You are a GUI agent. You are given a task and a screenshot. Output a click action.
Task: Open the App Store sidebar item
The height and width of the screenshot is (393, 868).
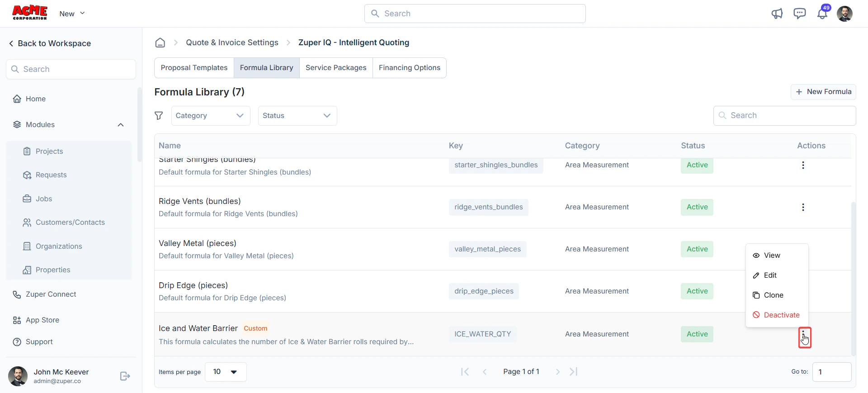pos(42,320)
